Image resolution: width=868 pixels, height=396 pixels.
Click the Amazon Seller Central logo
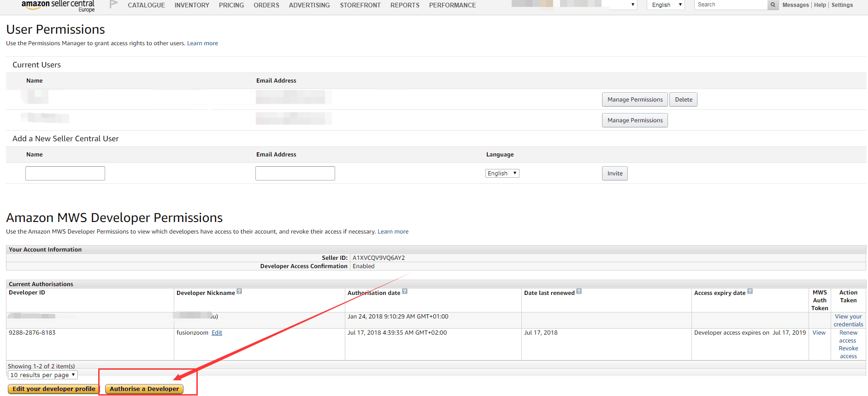click(58, 6)
